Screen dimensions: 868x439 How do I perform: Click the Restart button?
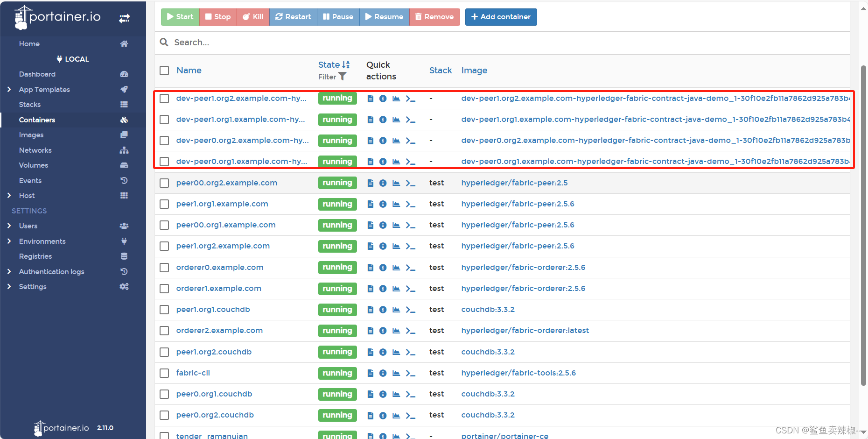(x=293, y=17)
